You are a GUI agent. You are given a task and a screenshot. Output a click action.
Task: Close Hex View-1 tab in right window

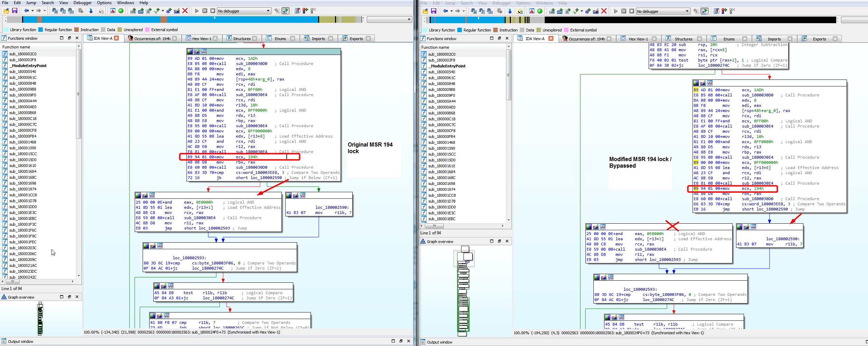654,39
